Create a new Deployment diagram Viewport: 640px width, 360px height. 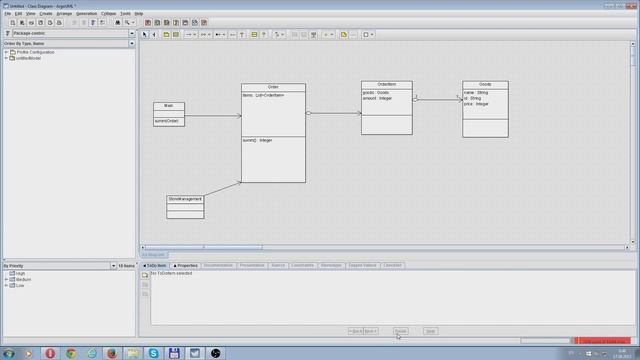(204, 22)
